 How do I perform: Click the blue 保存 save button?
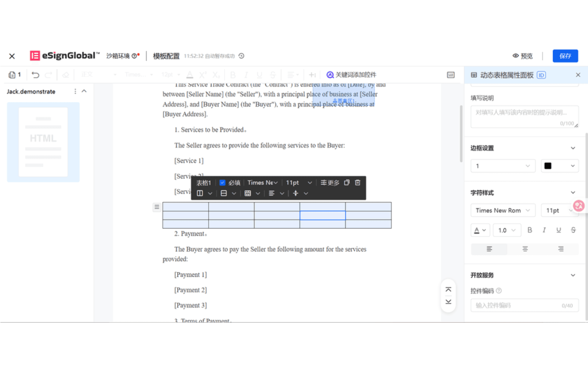click(565, 56)
